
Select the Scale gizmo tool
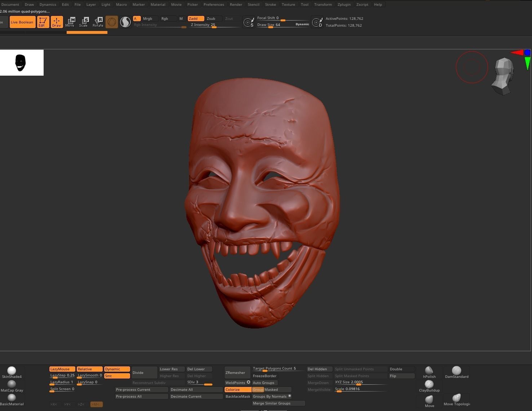tap(84, 22)
